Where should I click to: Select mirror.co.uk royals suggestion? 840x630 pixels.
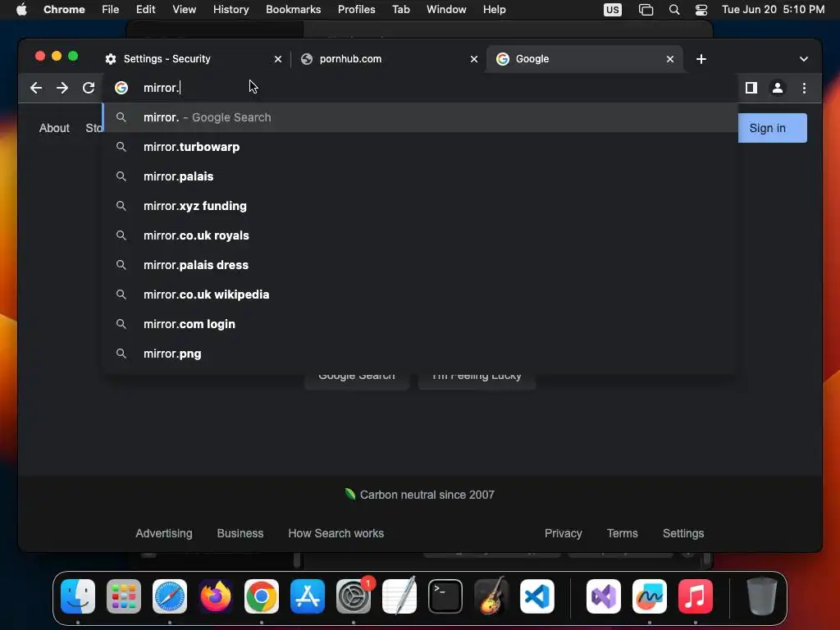(420, 235)
